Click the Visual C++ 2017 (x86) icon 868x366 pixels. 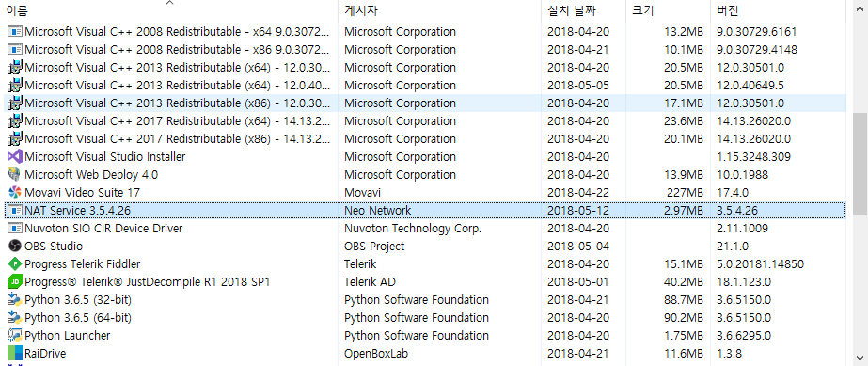click(15, 138)
